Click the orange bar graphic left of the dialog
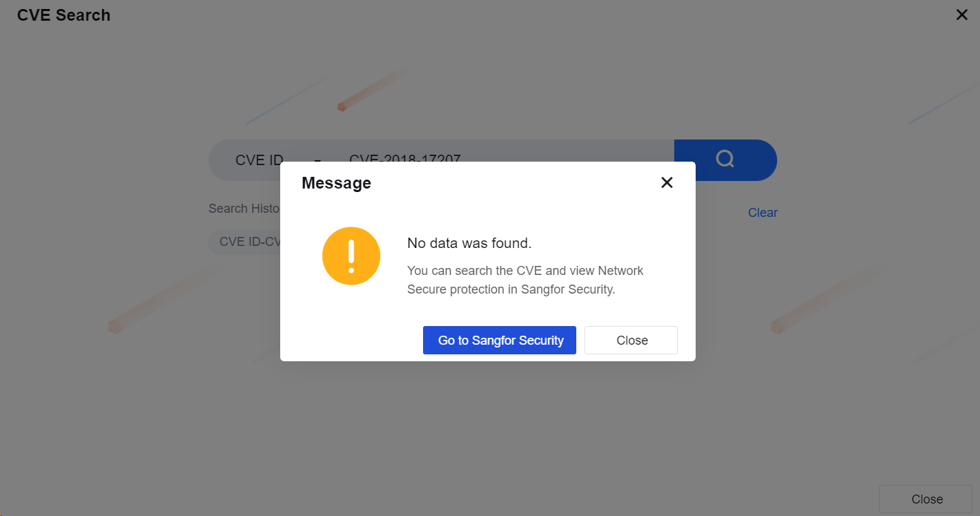980x516 pixels. [163, 299]
